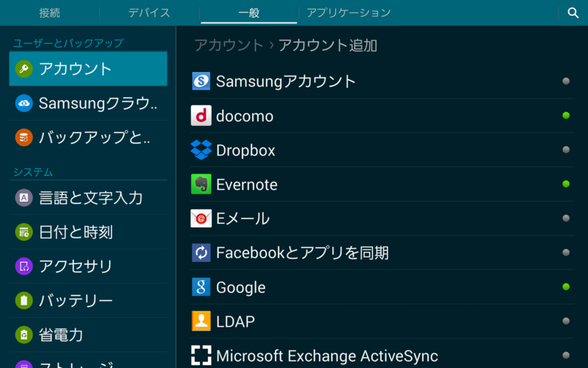Open バッテリー settings
This screenshot has width=588, height=368.
pos(88,300)
